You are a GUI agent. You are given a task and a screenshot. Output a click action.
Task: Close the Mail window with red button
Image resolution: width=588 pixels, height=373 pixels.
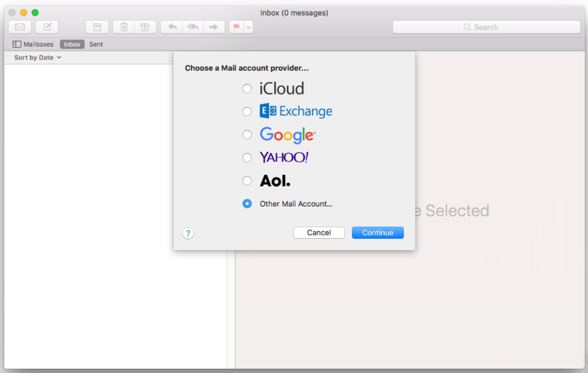13,12
